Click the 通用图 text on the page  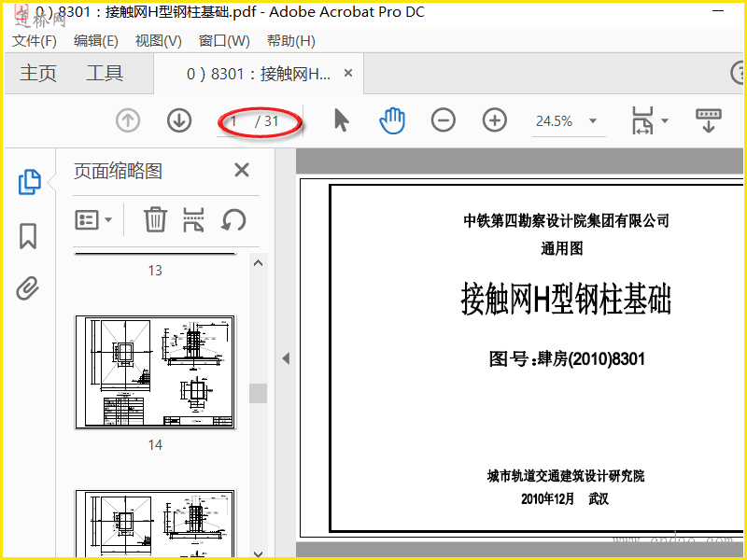click(562, 248)
